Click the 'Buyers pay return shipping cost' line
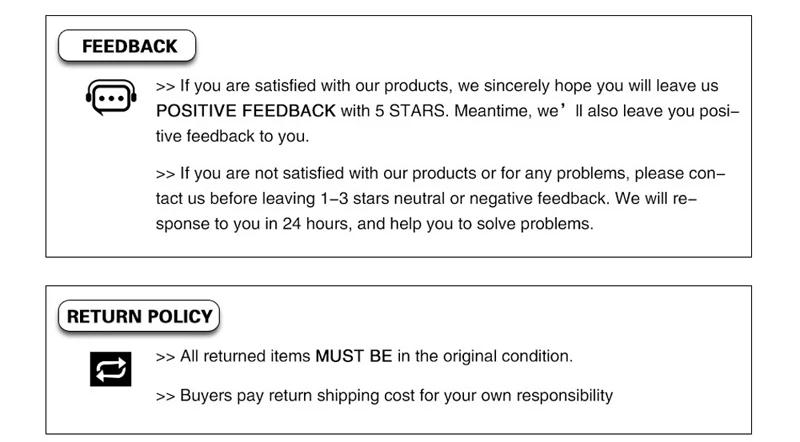 385,395
